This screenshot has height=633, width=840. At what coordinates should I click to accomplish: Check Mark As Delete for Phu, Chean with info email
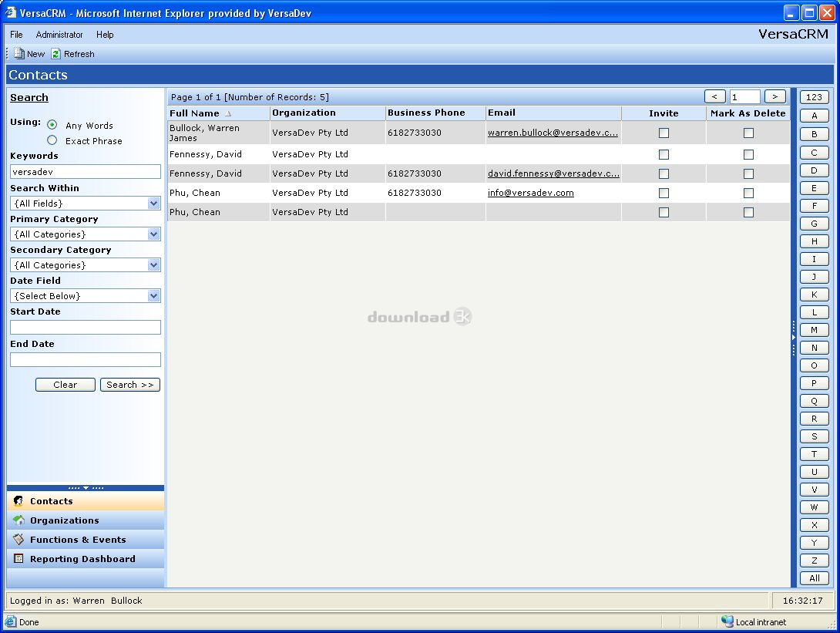coord(748,193)
